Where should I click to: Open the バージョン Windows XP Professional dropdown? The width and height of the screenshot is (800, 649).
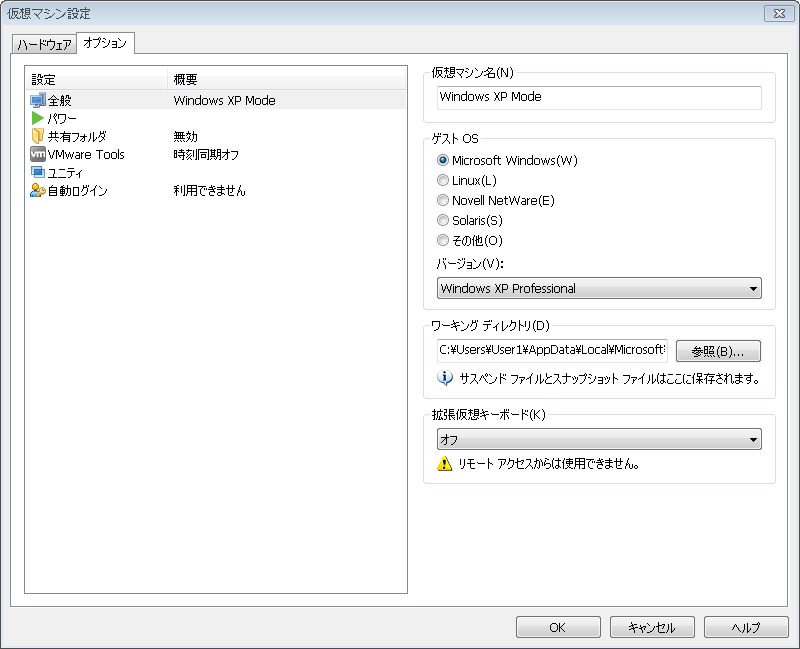(x=599, y=288)
